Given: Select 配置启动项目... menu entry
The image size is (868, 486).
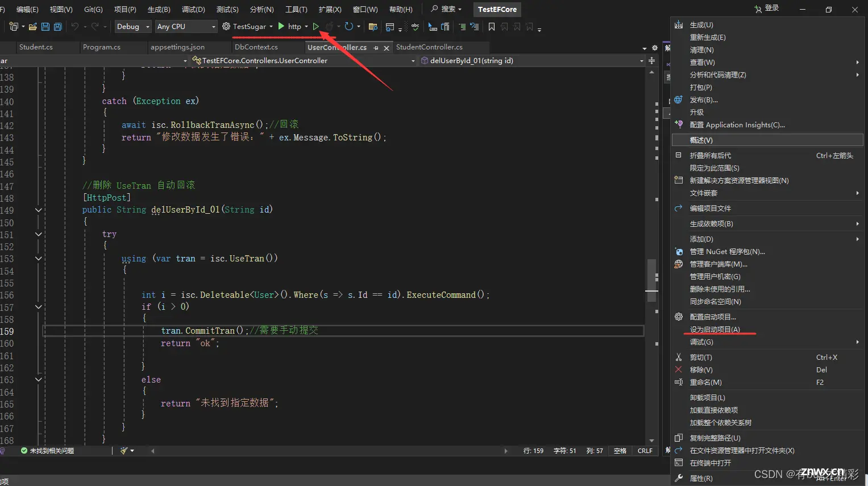Looking at the screenshot, I should pos(713,317).
